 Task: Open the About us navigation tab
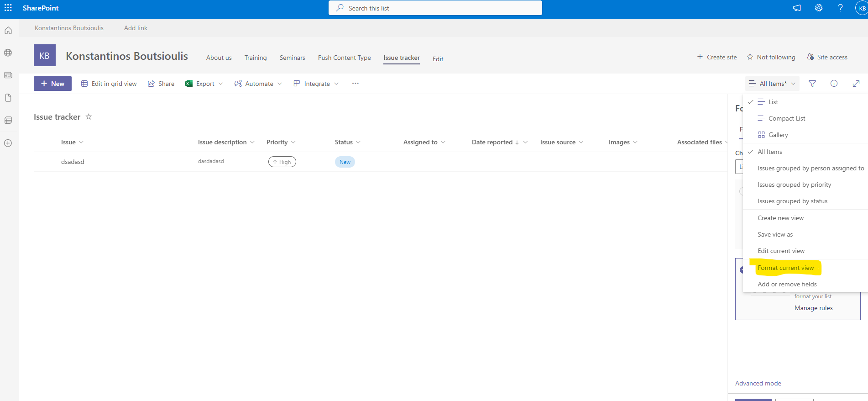click(x=219, y=58)
